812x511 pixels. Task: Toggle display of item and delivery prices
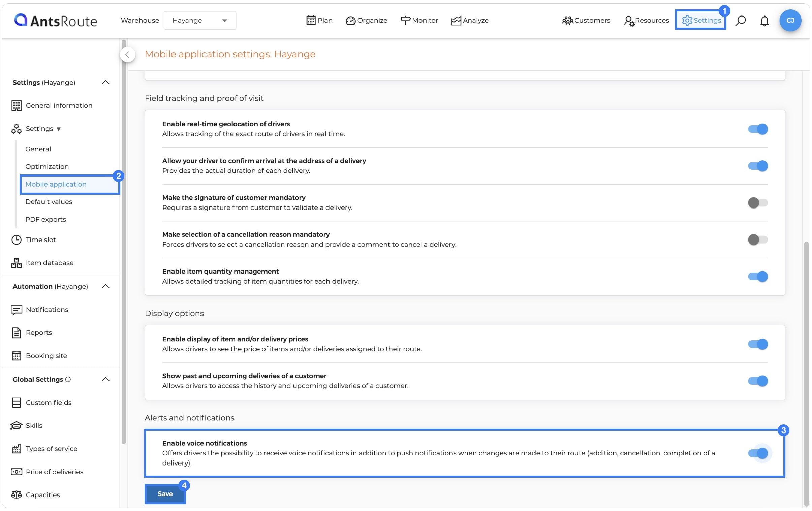(x=757, y=344)
